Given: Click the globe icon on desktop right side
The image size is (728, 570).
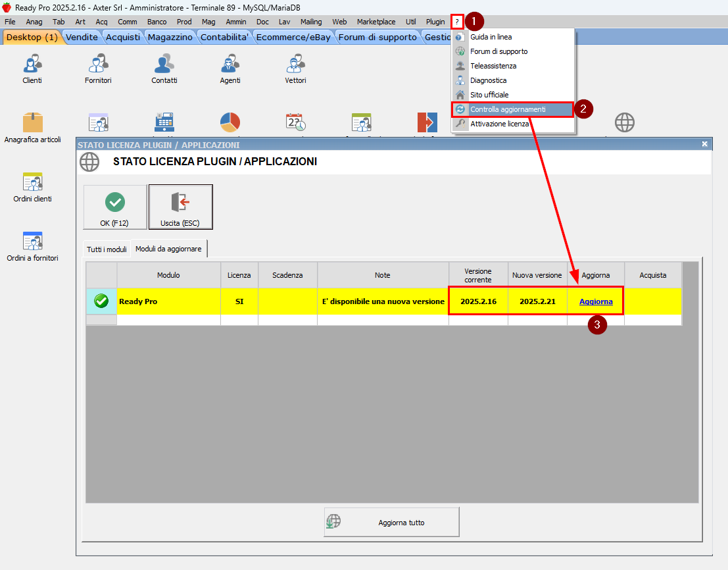Looking at the screenshot, I should point(625,122).
